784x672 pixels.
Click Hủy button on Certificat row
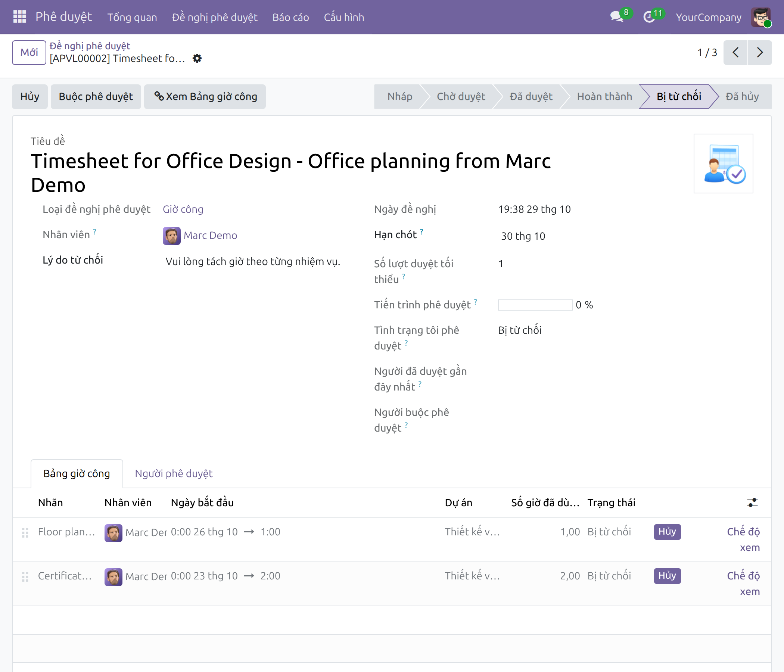pos(667,576)
